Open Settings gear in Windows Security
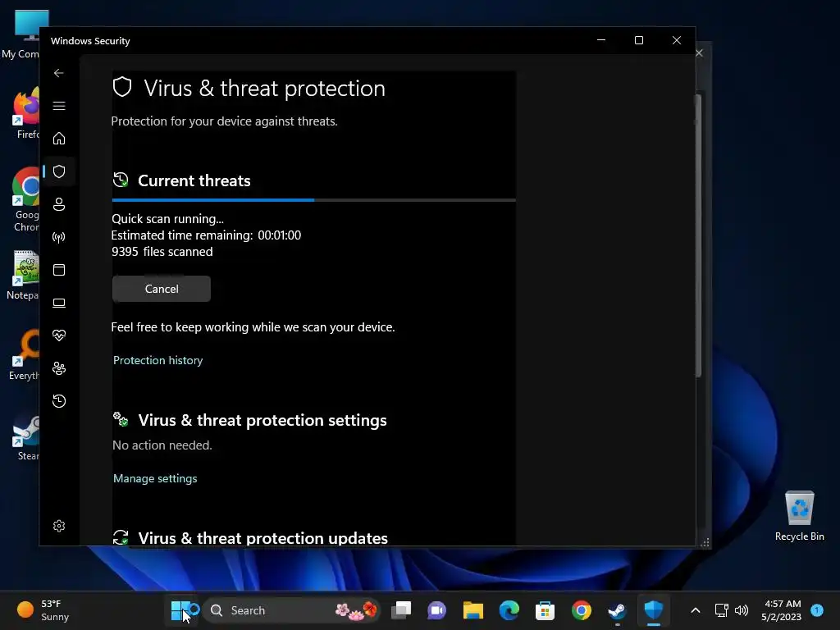 pyautogui.click(x=59, y=526)
